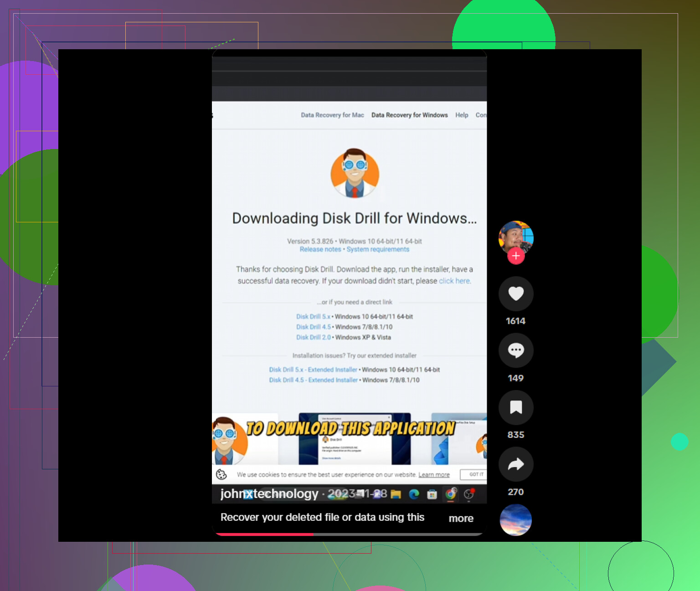Click the Disk Drill mascot logo
This screenshot has width=700, height=591.
[355, 173]
